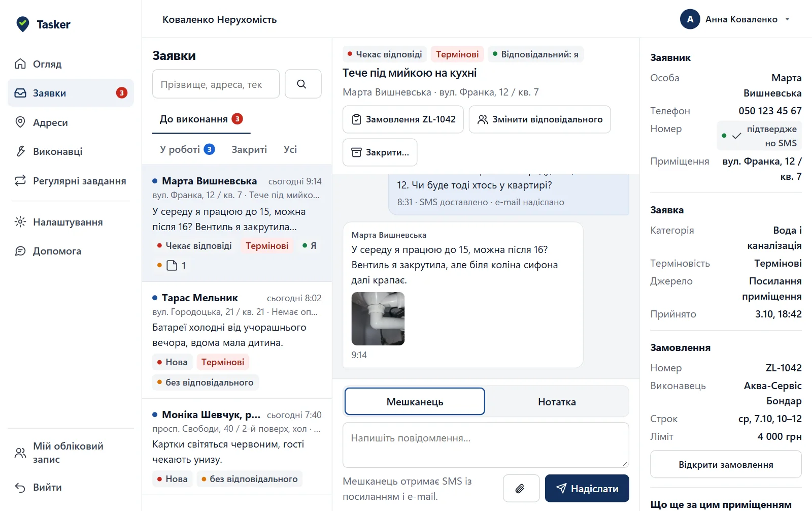Screen dimensions: 812x511
Task: Open Тарас Мельник request card
Action: click(237, 340)
